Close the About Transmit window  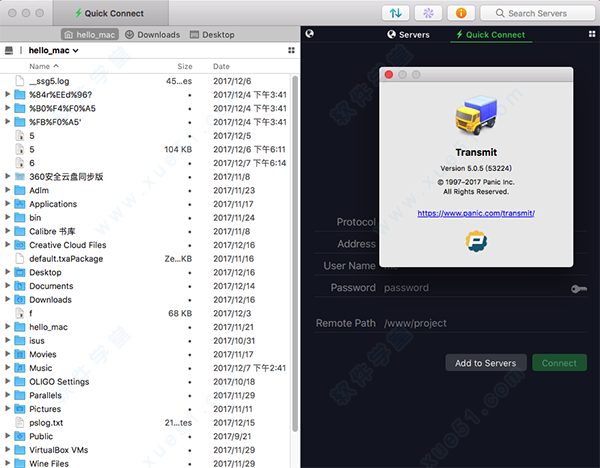(x=389, y=74)
